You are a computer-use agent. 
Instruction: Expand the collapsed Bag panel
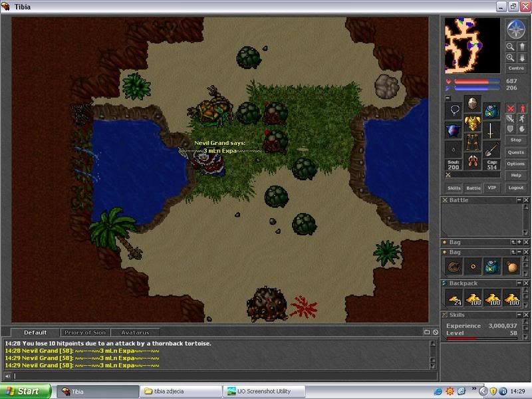coord(519,242)
